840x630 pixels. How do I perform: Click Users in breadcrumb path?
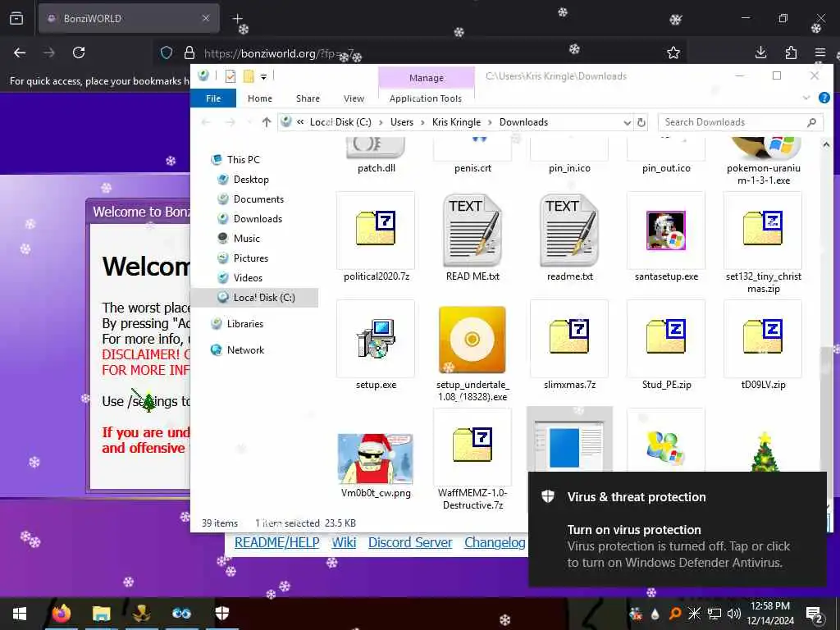[402, 122]
